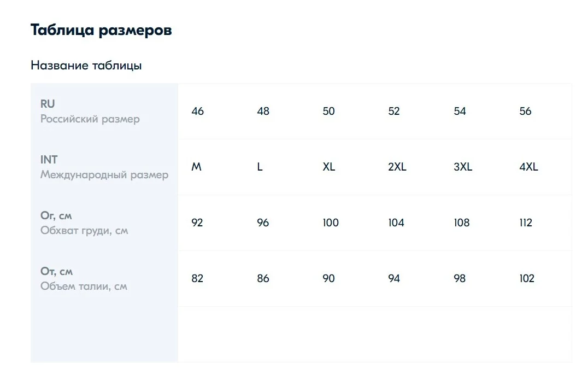Click international size 4XL cell
Image resolution: width=576 pixels, height=392 pixels.
pos(539,167)
